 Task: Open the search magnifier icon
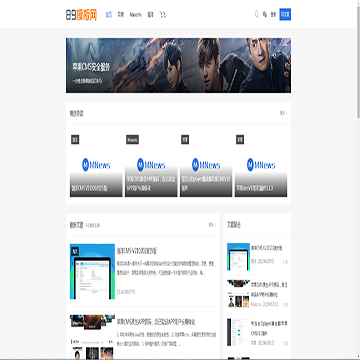coord(257,15)
